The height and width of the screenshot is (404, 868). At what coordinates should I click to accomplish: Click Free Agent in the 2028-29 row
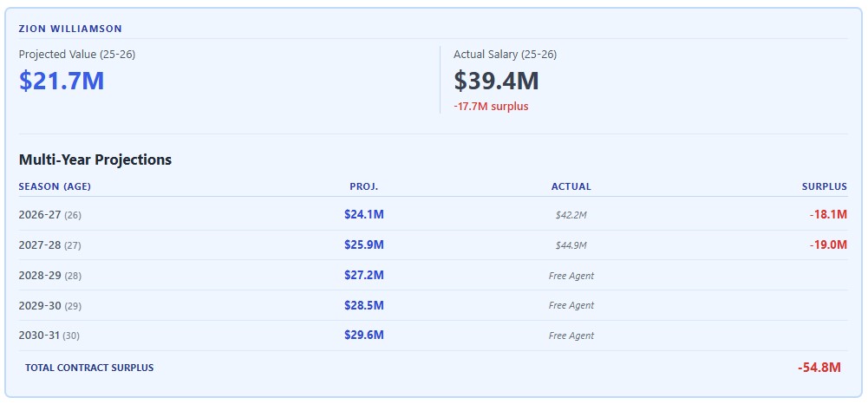click(571, 276)
